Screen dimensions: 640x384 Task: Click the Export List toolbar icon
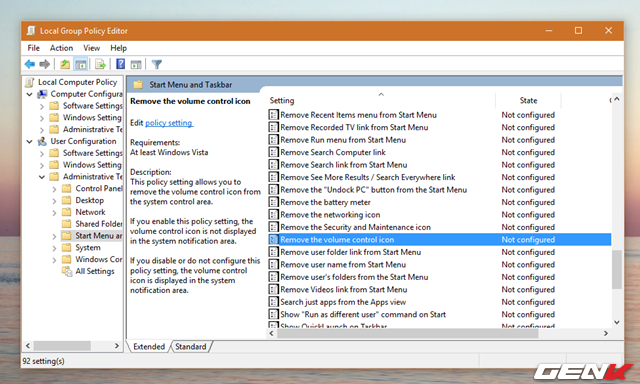coord(100,64)
